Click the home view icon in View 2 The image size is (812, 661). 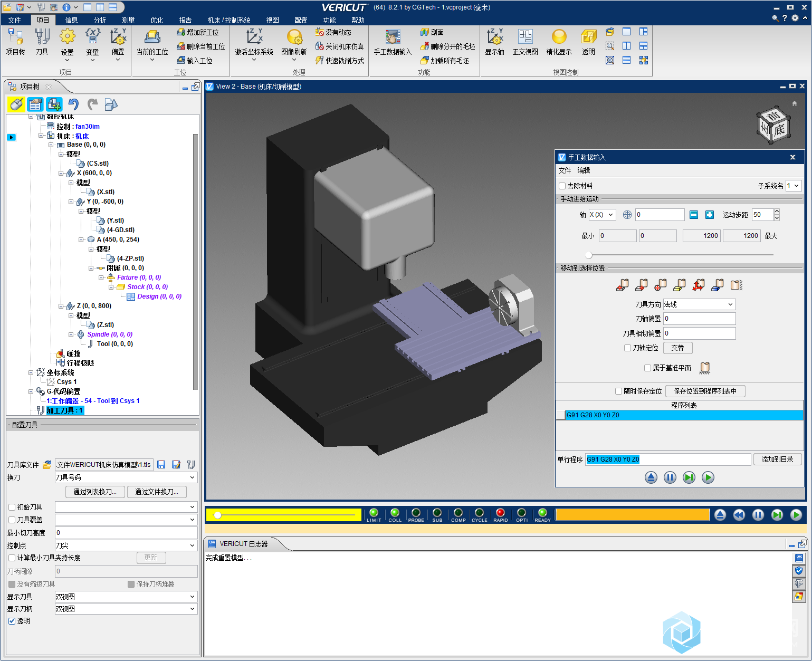pos(795,103)
